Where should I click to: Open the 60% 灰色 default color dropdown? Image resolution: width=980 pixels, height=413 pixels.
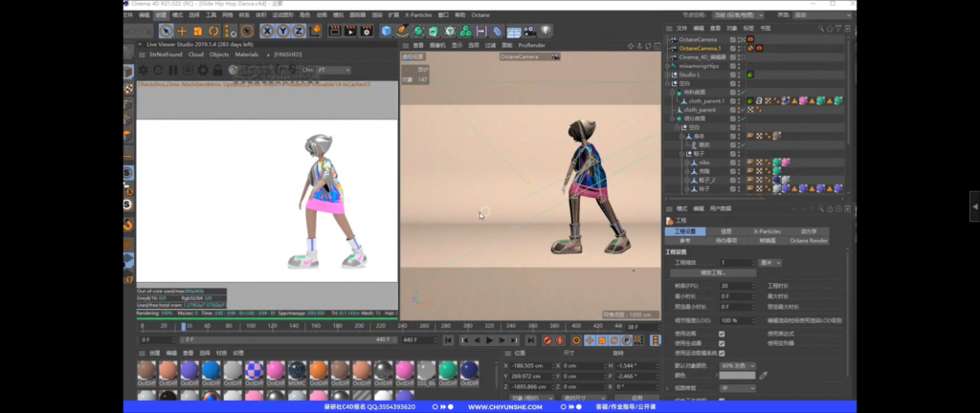tap(739, 365)
